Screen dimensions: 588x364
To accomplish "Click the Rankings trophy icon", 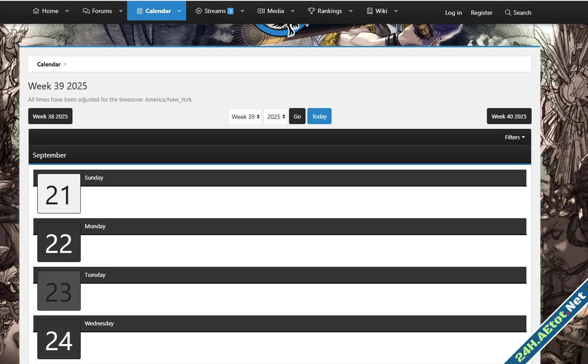I will [x=311, y=11].
